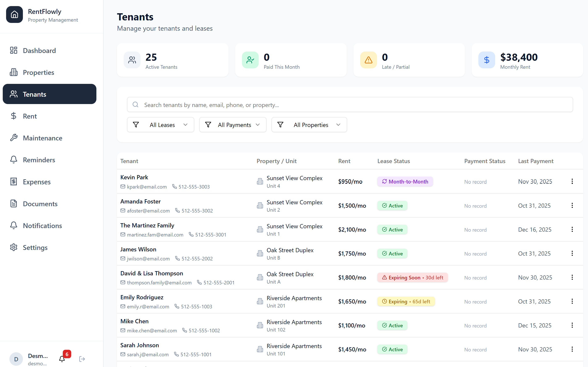
Task: Click the Active Tenants people icon
Action: point(132,60)
